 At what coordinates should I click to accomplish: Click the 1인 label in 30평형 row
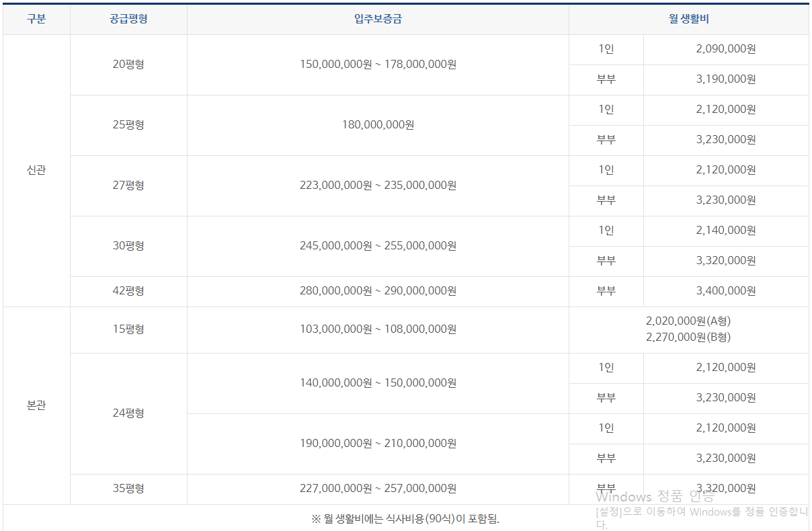606,231
